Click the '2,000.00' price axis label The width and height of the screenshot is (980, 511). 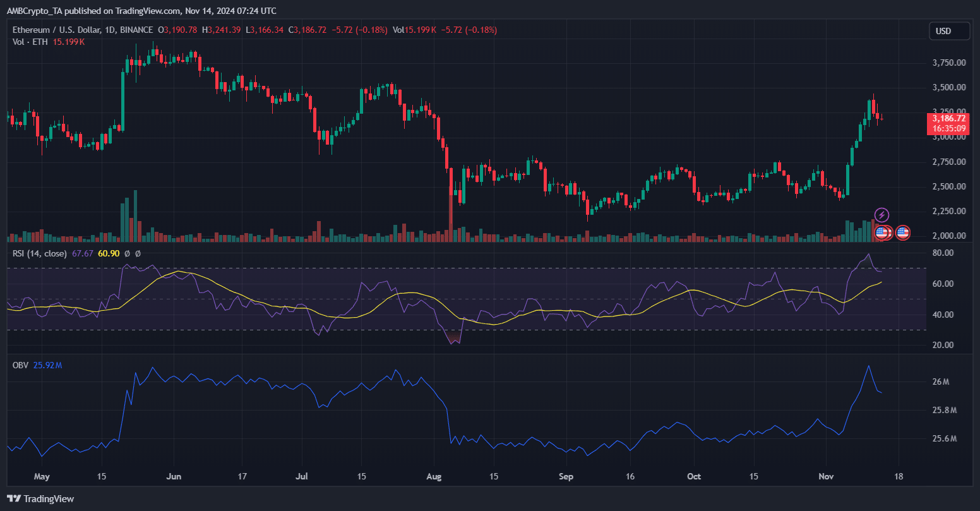coord(949,236)
